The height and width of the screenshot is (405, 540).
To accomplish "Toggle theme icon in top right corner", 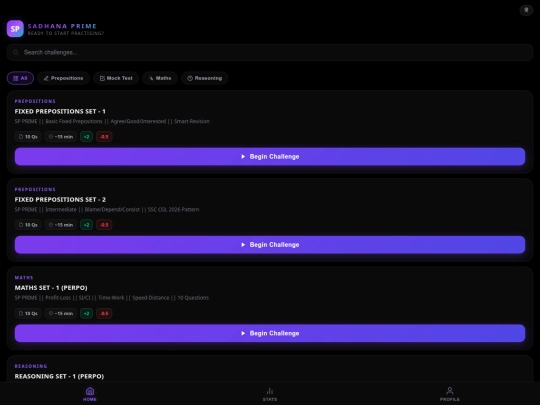I will [526, 10].
